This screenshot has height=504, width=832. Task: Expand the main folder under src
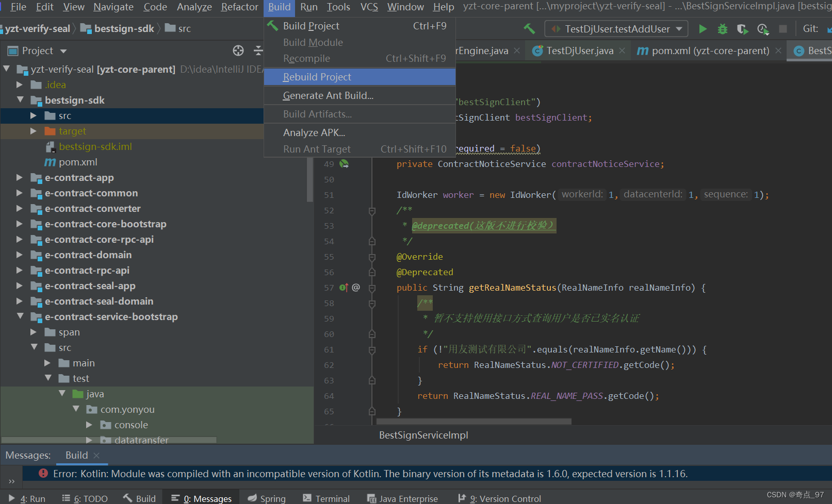click(47, 363)
